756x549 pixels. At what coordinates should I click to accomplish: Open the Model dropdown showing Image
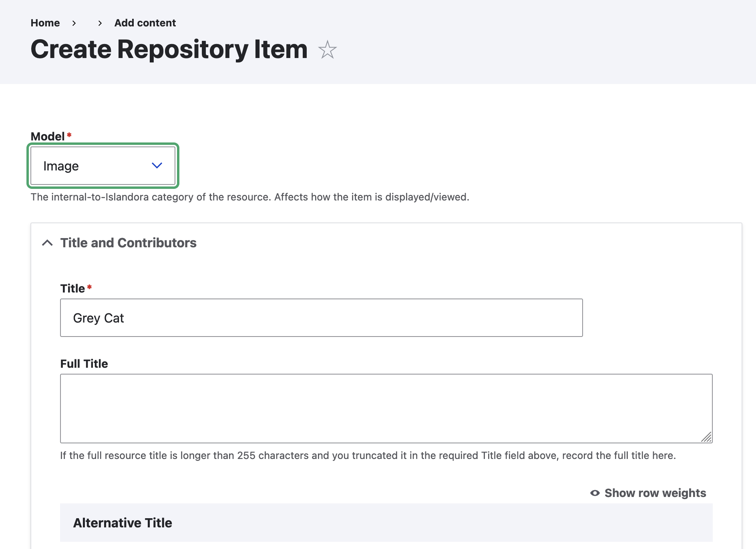(x=103, y=166)
